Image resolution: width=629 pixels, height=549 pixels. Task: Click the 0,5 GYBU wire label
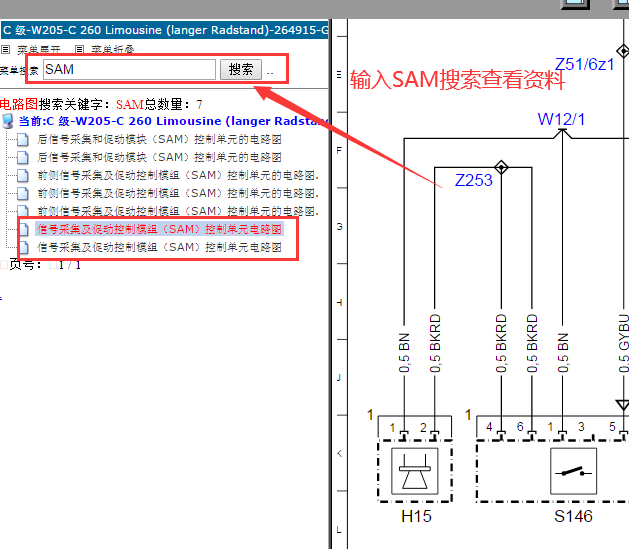pos(623,343)
